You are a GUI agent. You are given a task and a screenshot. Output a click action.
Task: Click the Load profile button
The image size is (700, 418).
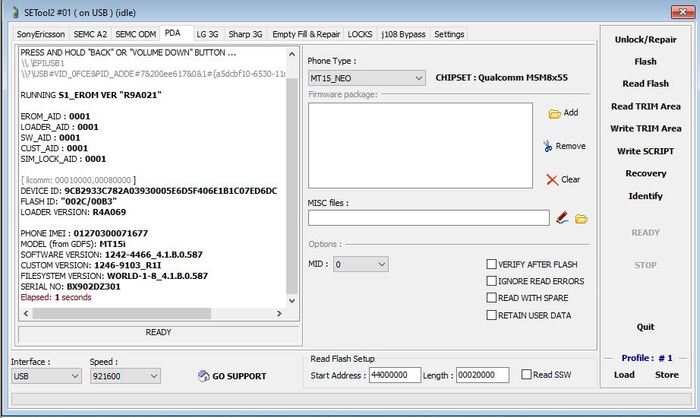(624, 375)
